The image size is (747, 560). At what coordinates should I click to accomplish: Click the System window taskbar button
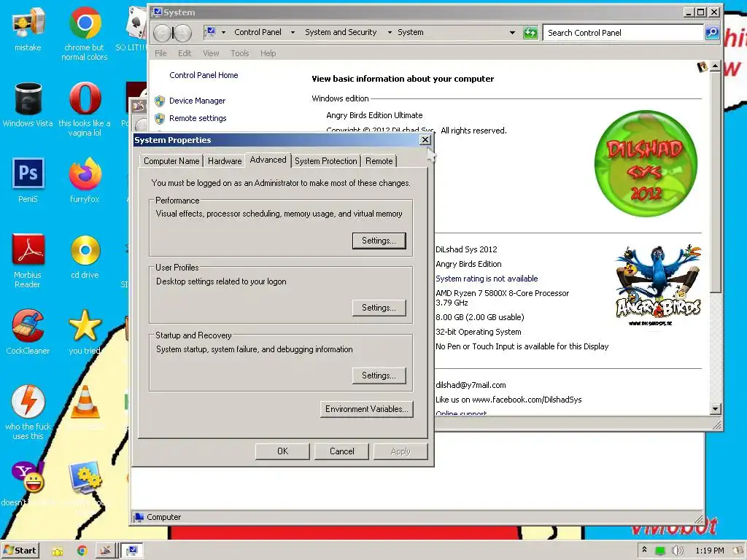(131, 551)
